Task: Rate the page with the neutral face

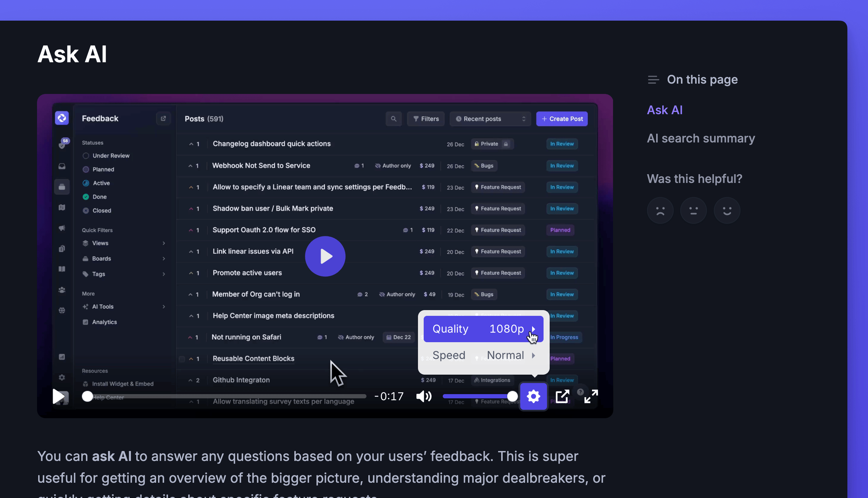Action: [x=694, y=210]
